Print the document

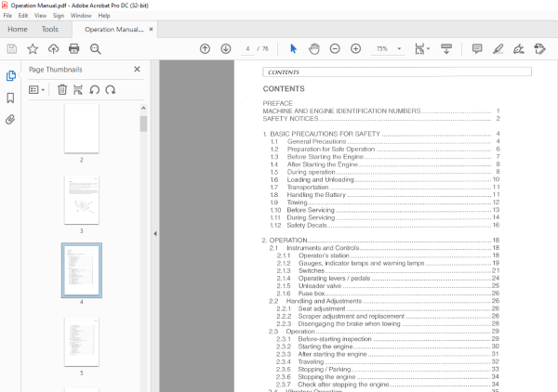click(74, 48)
